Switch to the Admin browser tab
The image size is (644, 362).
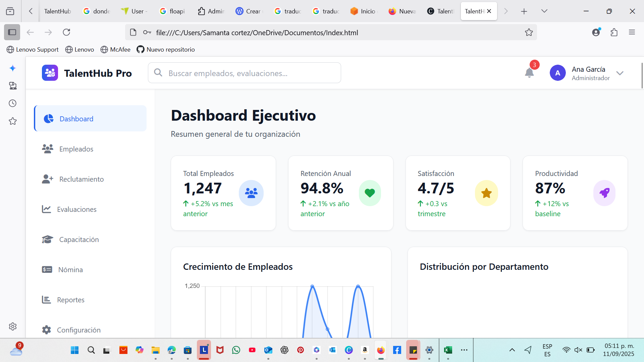[211, 11]
